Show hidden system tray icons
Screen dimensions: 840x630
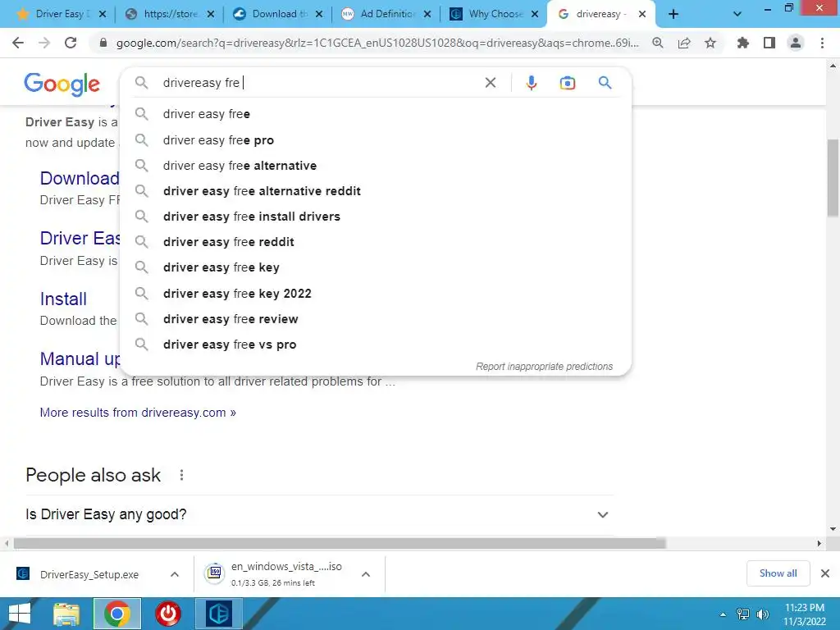coord(724,614)
